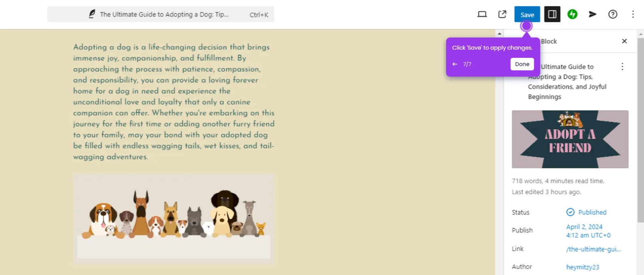
Task: Open the document title command palette bar
Action: [161, 14]
